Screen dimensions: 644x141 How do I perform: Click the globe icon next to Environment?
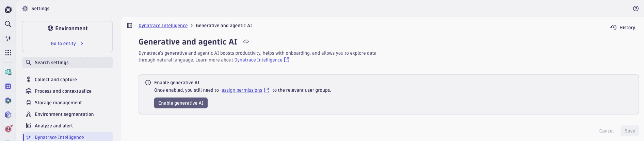[50, 28]
